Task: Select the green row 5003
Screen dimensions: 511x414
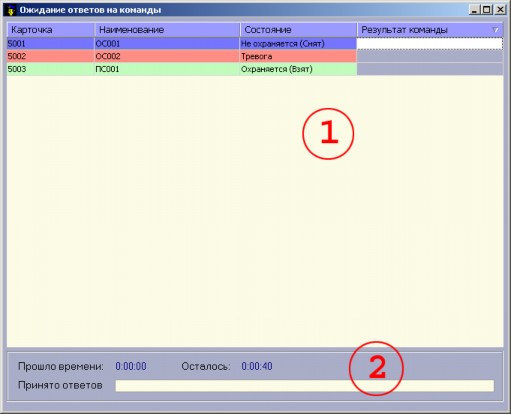Action: tap(255, 69)
